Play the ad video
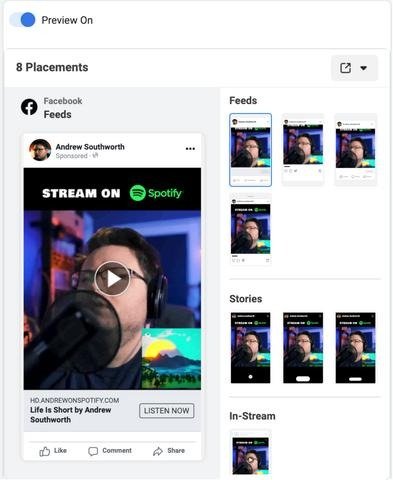The width and height of the screenshot is (393, 480). 112,279
